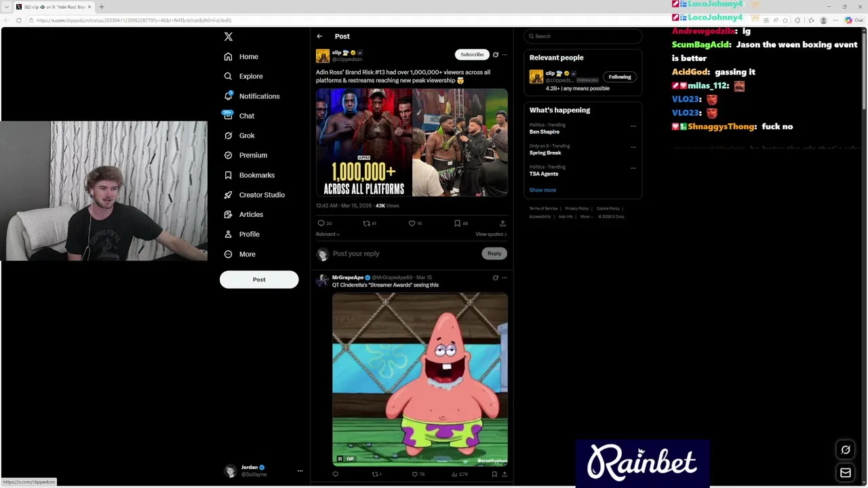Viewport: 868px width, 488px height.
Task: Click the Chat envelope icon in sidebar
Action: (x=229, y=116)
